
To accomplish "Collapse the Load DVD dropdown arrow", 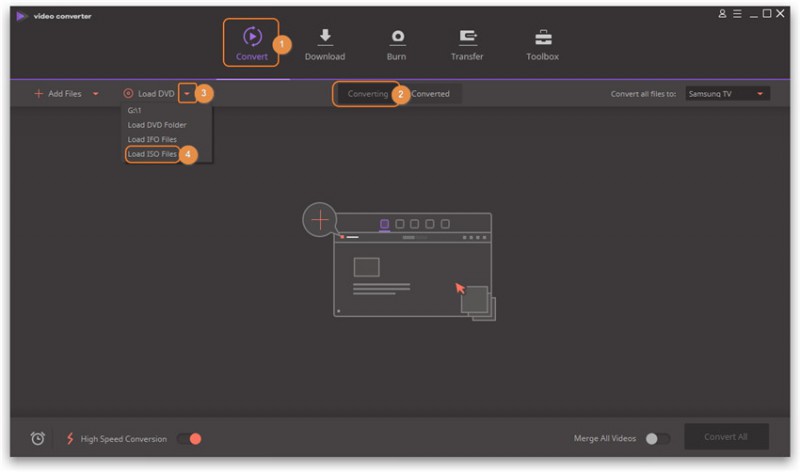I will point(186,94).
